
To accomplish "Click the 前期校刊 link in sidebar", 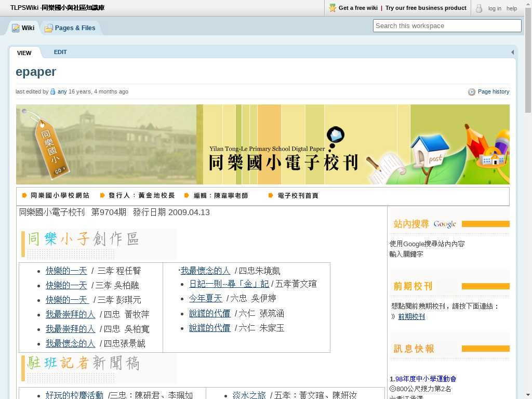I will click(411, 316).
